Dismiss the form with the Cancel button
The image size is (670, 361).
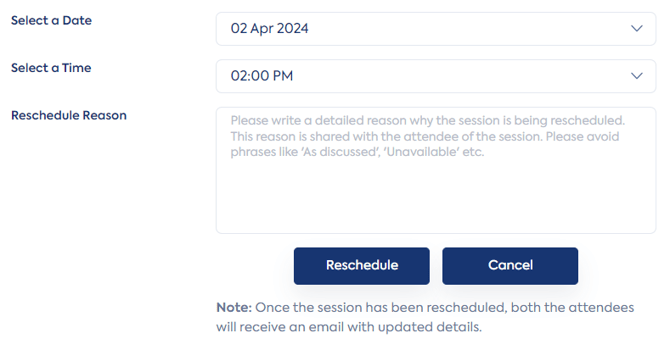click(510, 266)
